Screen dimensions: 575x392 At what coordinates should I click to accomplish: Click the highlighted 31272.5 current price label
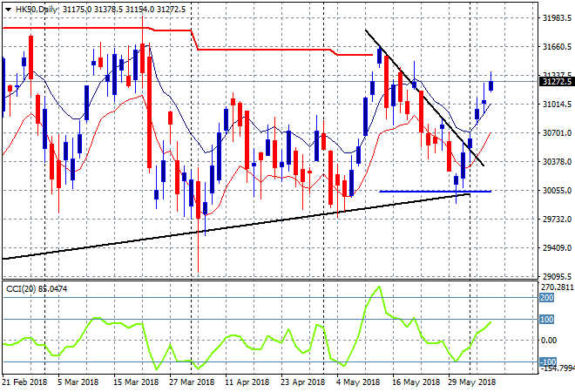(x=557, y=82)
